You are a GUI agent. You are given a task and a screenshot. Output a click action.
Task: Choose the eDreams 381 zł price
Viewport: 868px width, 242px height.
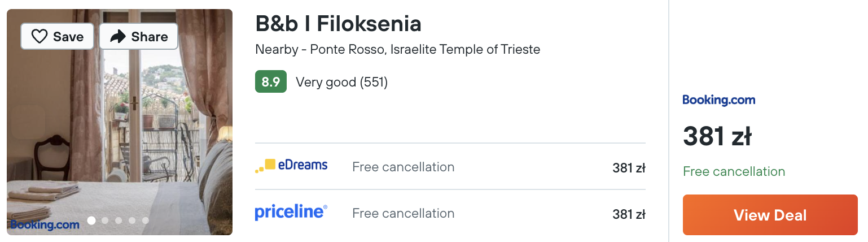pos(629,167)
